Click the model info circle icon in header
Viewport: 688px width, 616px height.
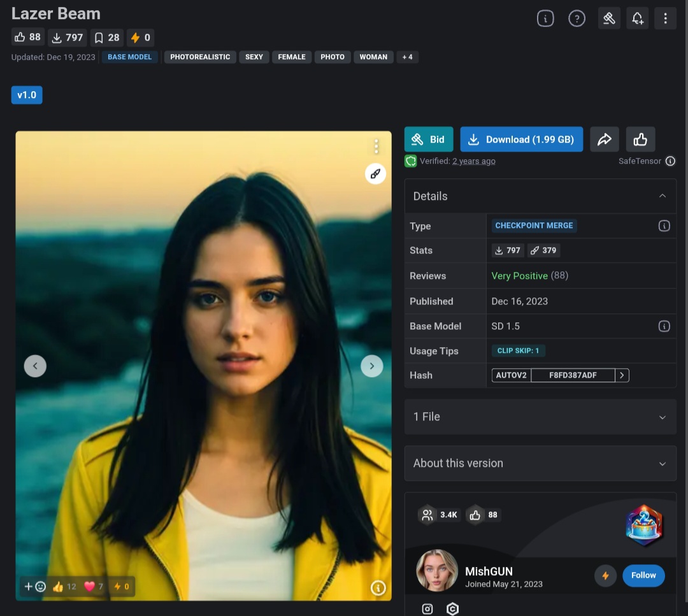(545, 18)
